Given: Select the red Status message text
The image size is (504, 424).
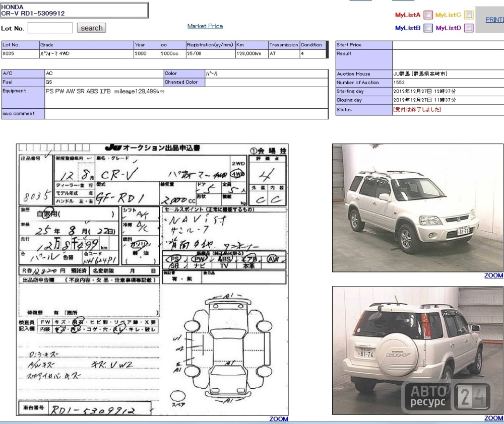Looking at the screenshot, I should 417,110.
